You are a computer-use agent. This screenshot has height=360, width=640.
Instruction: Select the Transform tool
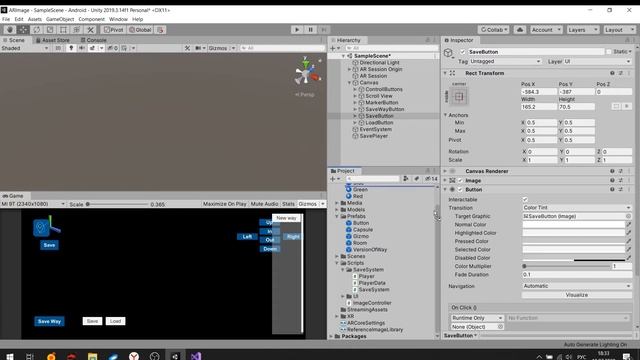77,30
